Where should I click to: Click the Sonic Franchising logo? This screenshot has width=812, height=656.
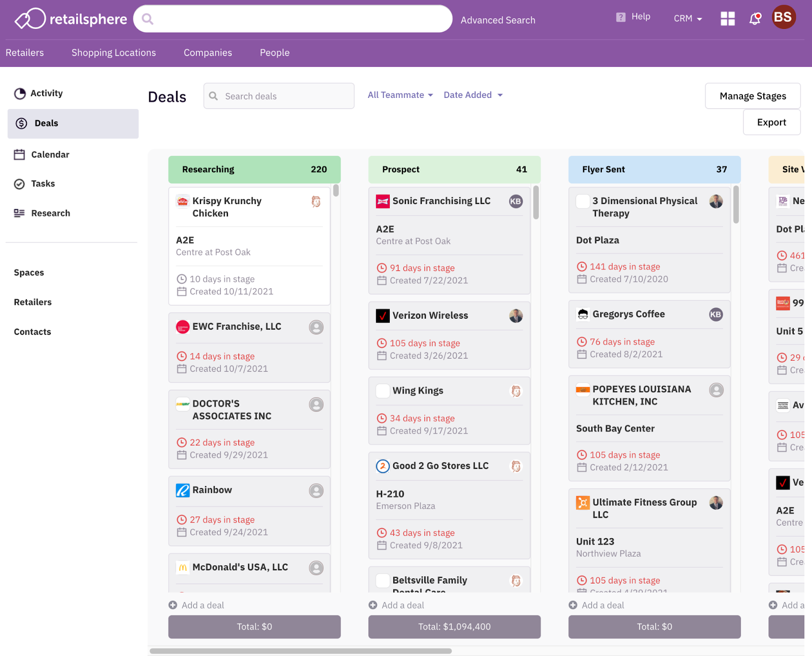point(383,201)
